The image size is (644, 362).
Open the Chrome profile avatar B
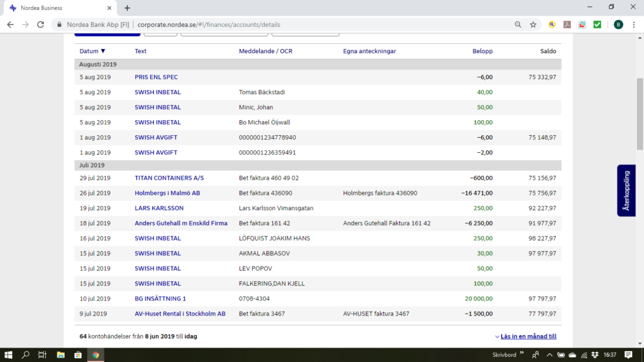click(618, 25)
